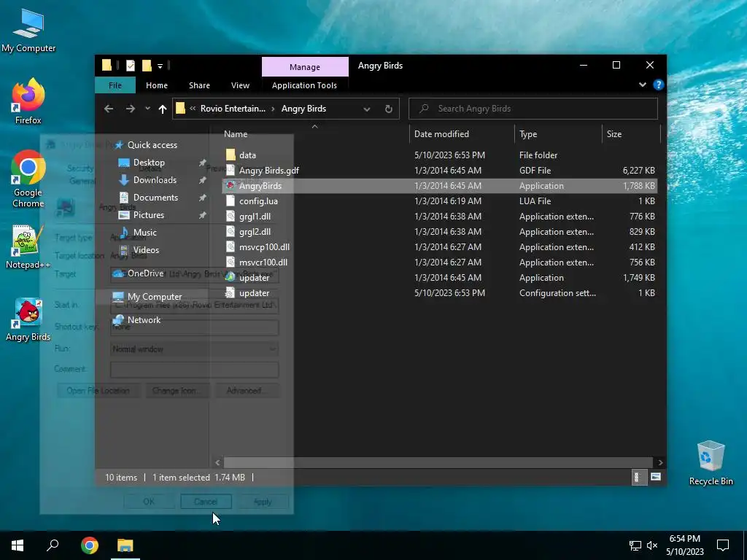Select the updater Application file
747x560 pixels.
point(439,278)
